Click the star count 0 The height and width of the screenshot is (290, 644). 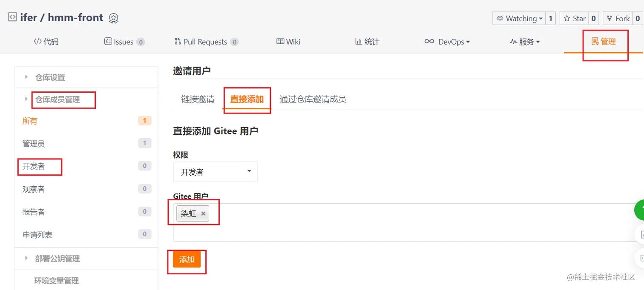point(594,18)
